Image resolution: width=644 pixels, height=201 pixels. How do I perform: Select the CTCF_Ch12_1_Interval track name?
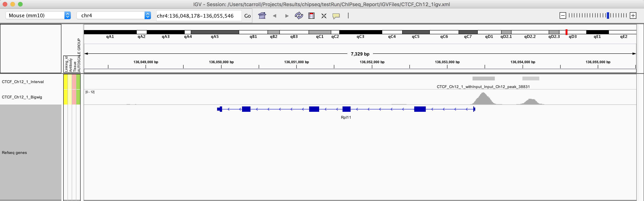[x=23, y=82]
